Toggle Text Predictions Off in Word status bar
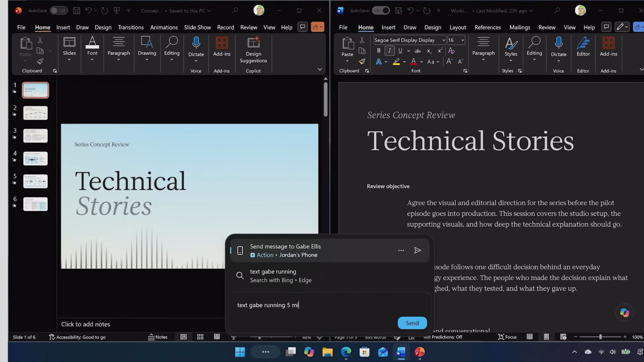 point(442,337)
